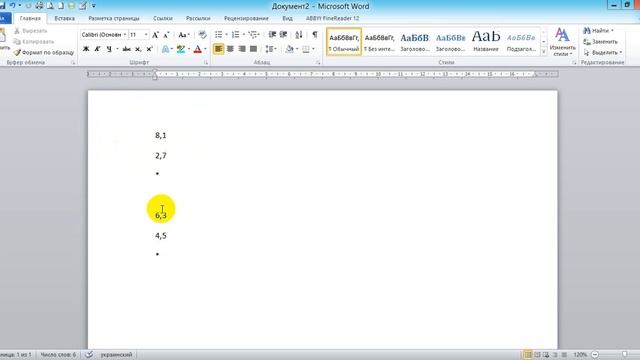The height and width of the screenshot is (360, 640).
Task: Click the Line Spacing icon
Action: click(269, 49)
